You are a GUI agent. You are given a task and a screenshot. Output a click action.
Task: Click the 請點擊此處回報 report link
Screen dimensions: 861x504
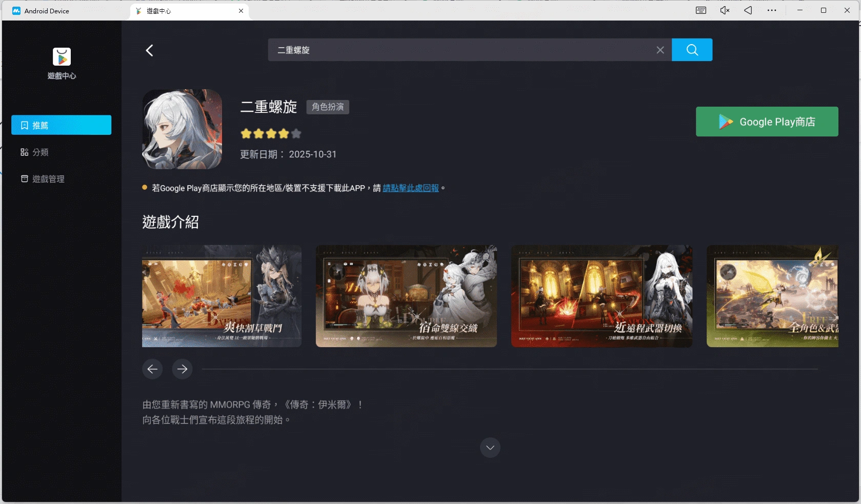(x=410, y=188)
